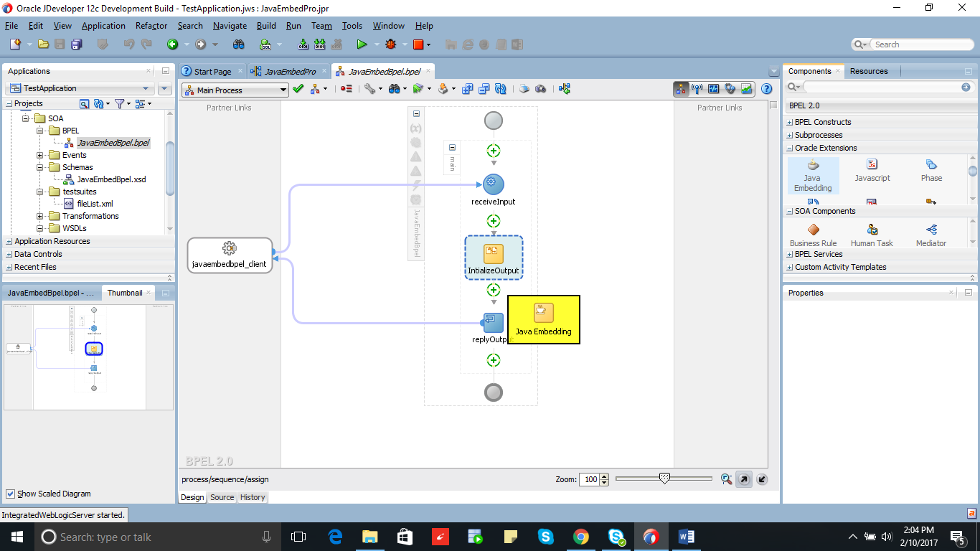The image size is (980, 551).
Task: Click the zoom percentage stepper arrows
Action: [x=604, y=479]
